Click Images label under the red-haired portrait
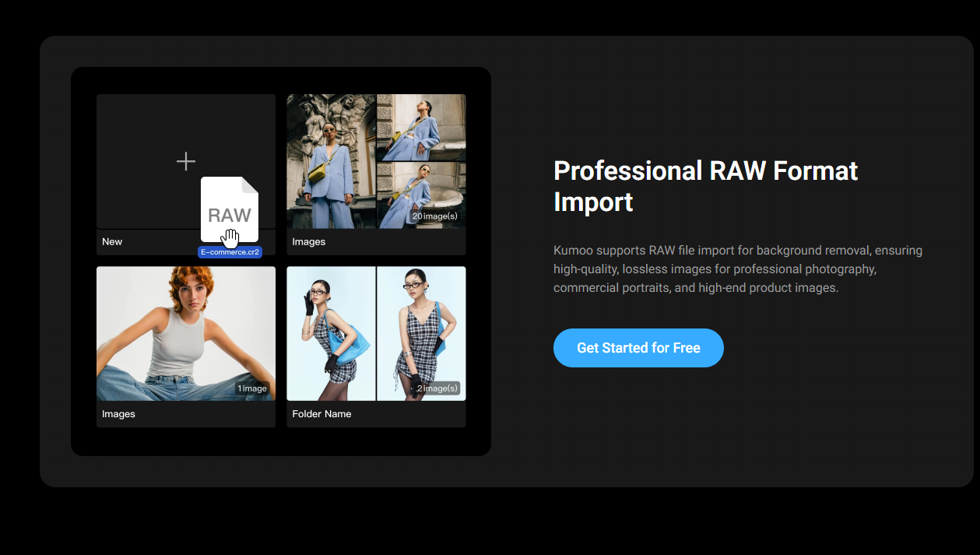 (118, 414)
